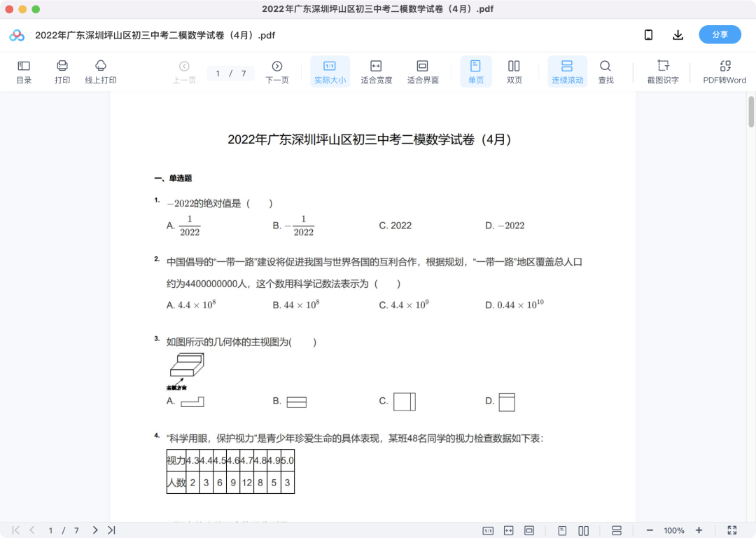Click question 4 text about 科学用眼

coord(355,438)
